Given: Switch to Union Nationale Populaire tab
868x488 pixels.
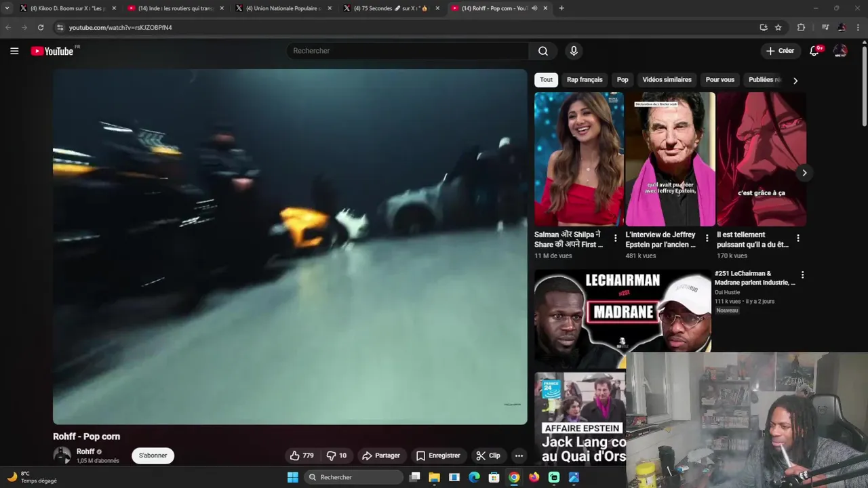Looking at the screenshot, I should pyautogui.click(x=284, y=8).
